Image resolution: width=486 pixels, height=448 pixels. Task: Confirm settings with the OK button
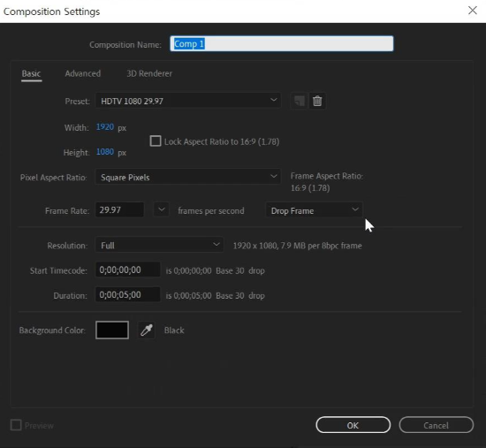tap(353, 425)
